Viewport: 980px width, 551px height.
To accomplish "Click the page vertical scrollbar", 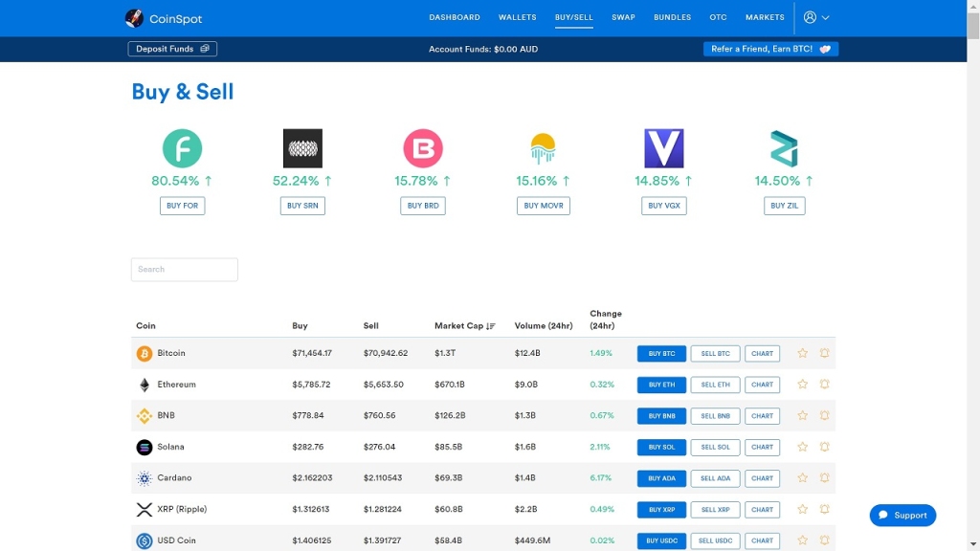I will 973,26.
